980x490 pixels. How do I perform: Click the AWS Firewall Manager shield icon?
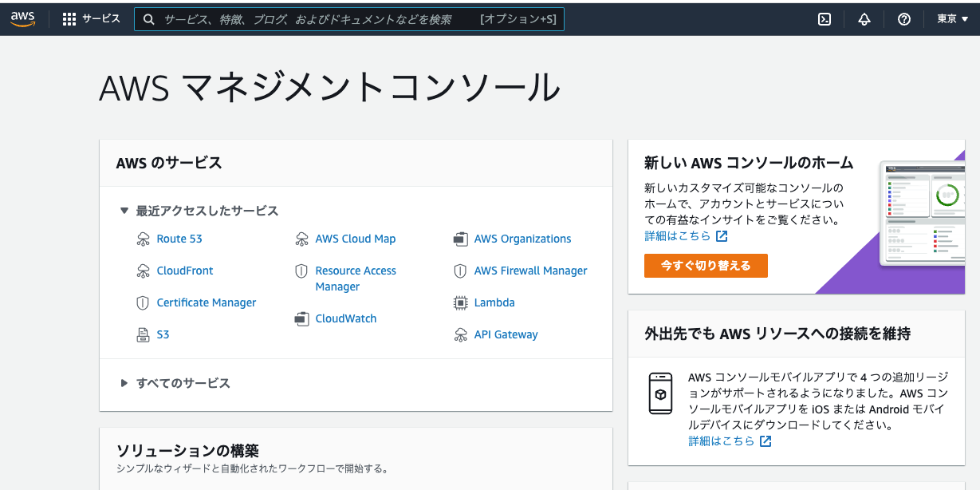click(460, 271)
